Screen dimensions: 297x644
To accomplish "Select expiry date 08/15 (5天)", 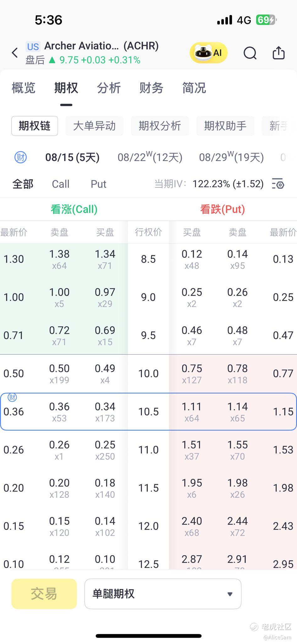I will point(73,157).
